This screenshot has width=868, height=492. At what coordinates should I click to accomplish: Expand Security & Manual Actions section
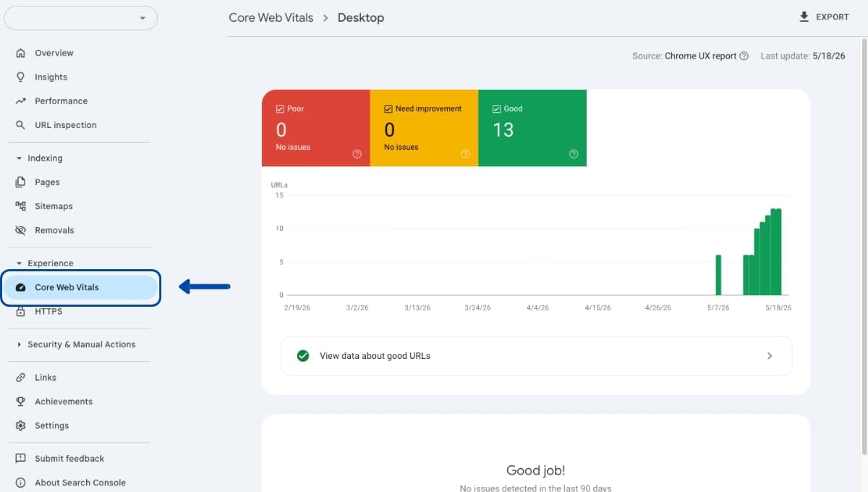[20, 344]
